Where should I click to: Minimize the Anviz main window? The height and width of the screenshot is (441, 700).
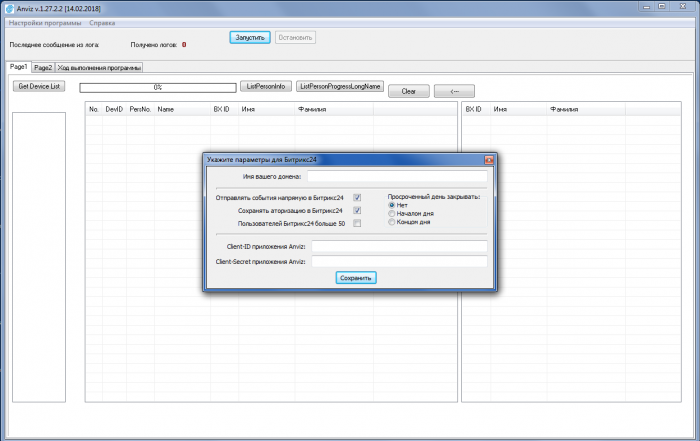[x=646, y=7]
